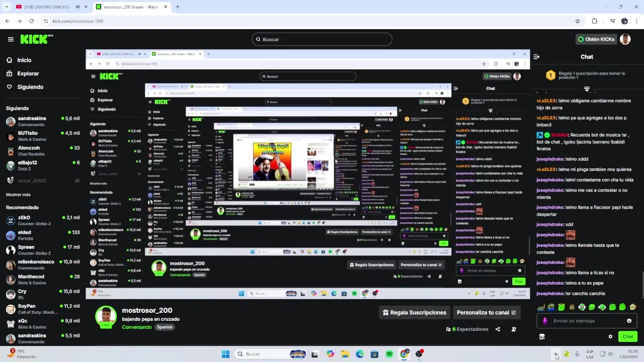644x362 pixels.
Task: Open Chrome three-dot menu
Action: point(637,21)
